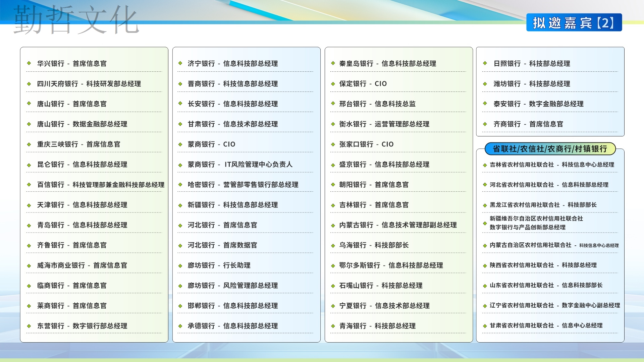Click 盛京银行 - 信息科技部总经理 entry
644x362 pixels.
384,164
